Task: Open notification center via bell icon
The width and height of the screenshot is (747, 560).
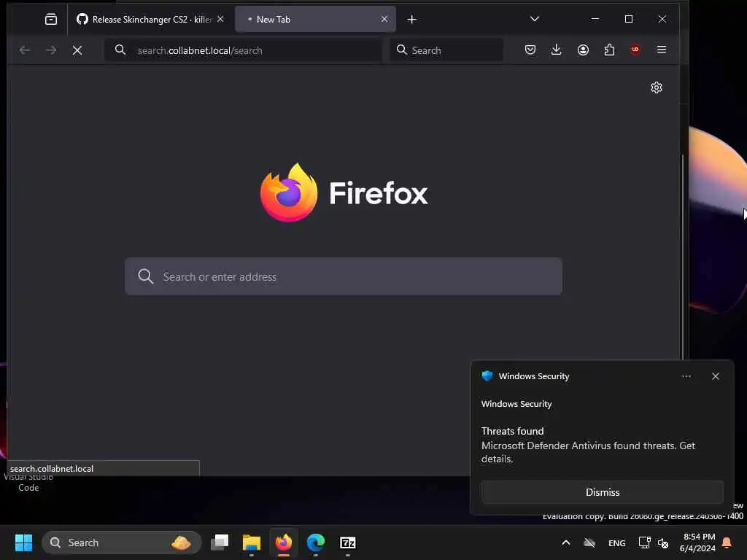Action: click(x=727, y=542)
